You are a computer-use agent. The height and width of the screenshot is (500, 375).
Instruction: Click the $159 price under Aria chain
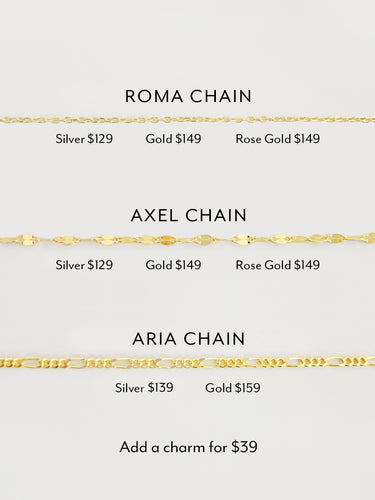tap(247, 388)
